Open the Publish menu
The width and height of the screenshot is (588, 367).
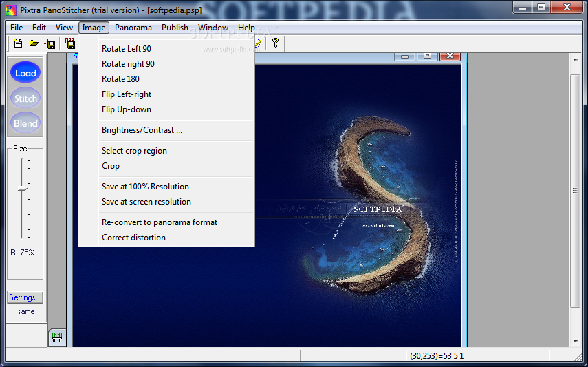pos(175,28)
